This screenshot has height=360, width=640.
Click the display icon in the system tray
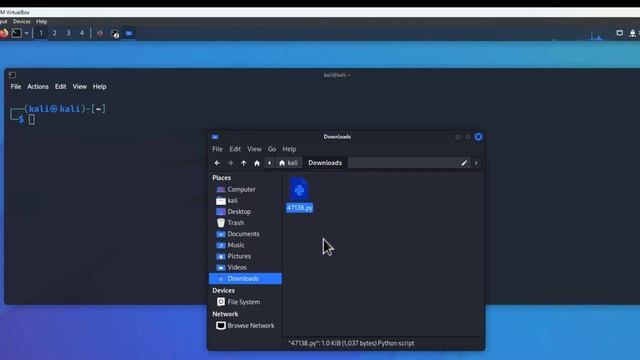click(620, 33)
